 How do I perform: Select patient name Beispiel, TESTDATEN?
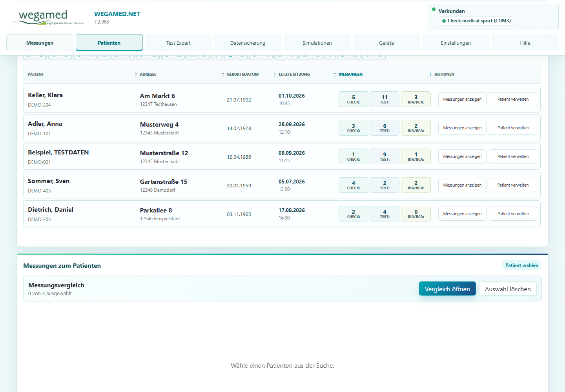[58, 152]
